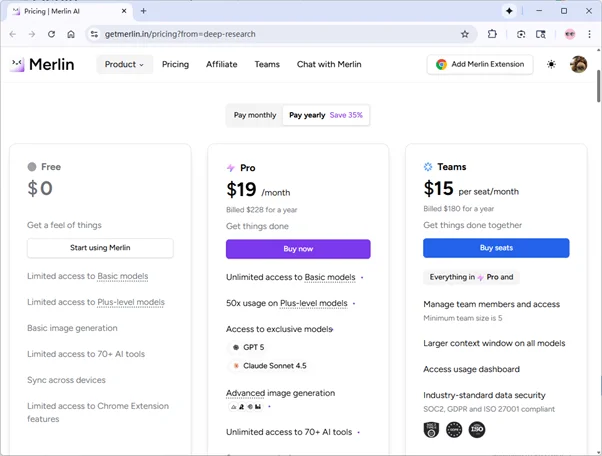Click the address bar URL field
This screenshot has height=456, width=602.
tap(270, 34)
